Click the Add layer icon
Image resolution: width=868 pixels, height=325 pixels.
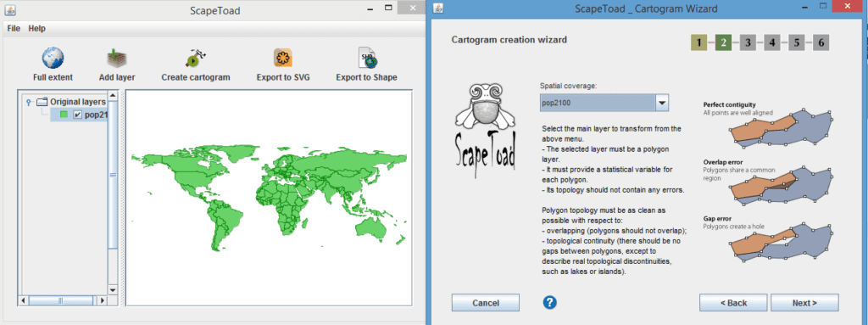tap(117, 58)
